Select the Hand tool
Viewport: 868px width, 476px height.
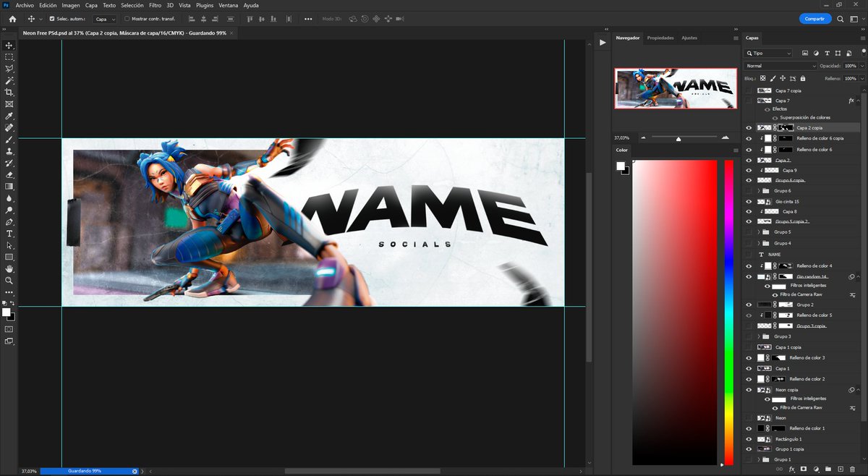[9, 268]
